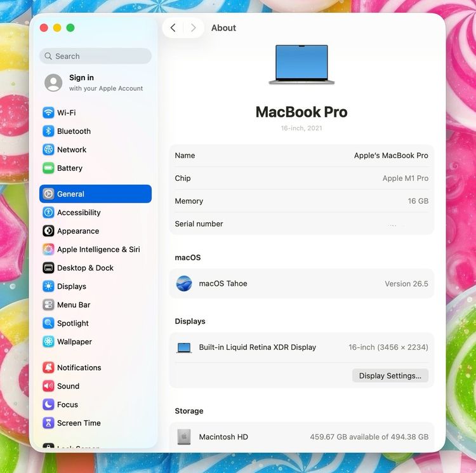Click the Spotlight magnifier icon
476x473 pixels.
tap(48, 323)
